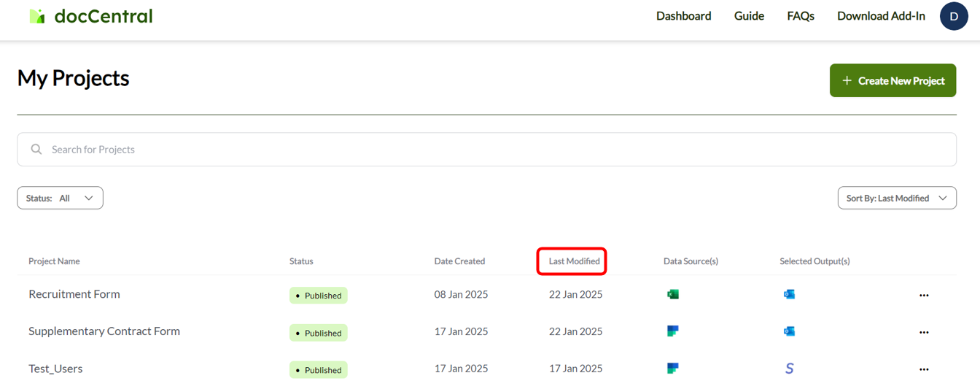The height and width of the screenshot is (381, 980).
Task: Open the Download Add-In link
Action: 881,16
